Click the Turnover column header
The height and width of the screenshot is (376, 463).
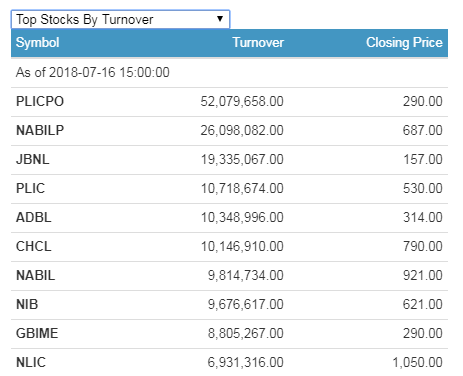pyautogui.click(x=258, y=43)
